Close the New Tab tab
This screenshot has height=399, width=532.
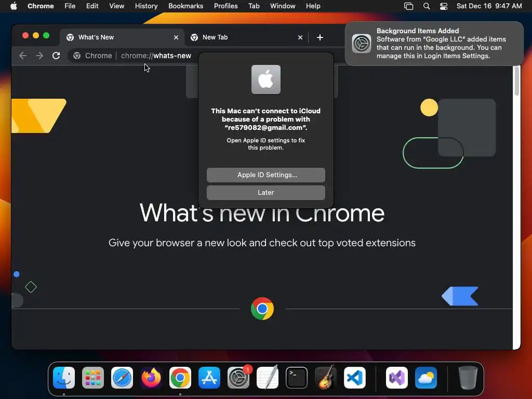(300, 37)
